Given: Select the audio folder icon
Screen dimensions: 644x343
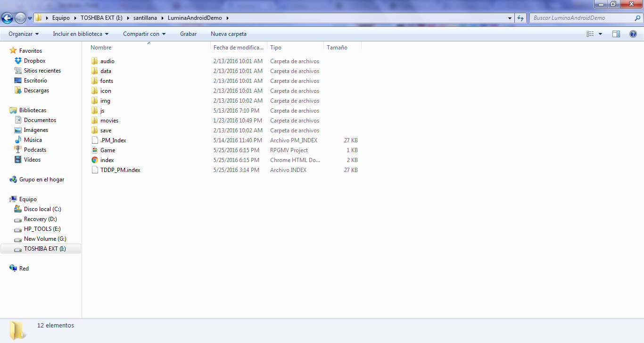Looking at the screenshot, I should [95, 61].
